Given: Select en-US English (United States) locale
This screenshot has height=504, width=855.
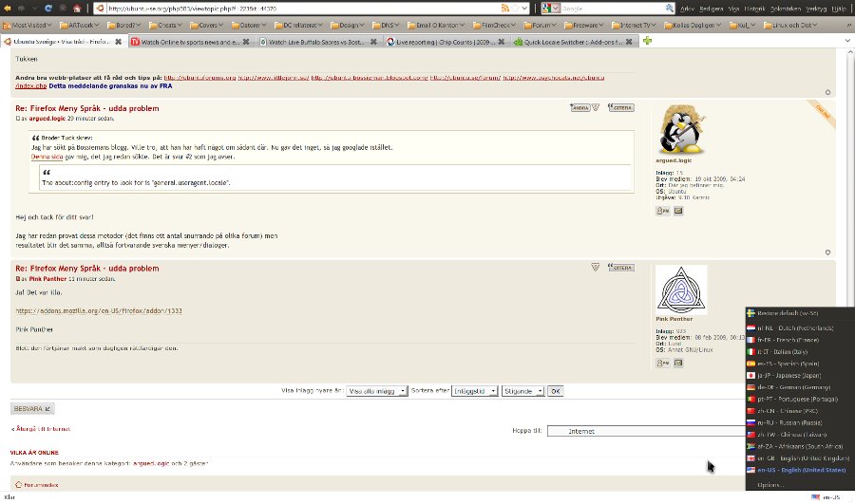Looking at the screenshot, I should click(799, 470).
